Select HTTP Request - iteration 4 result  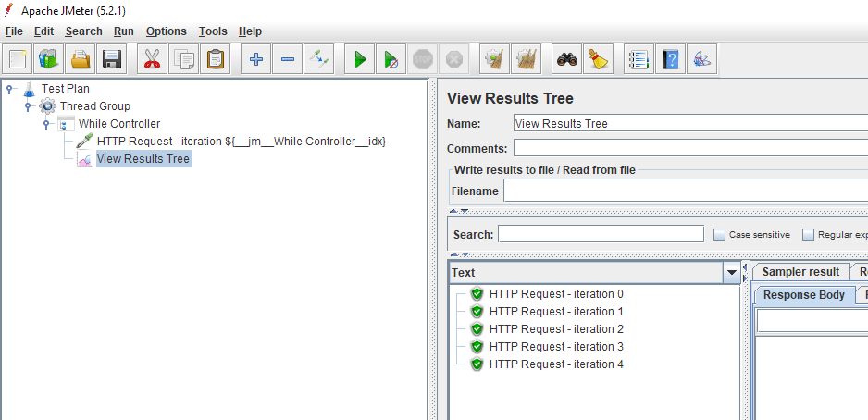(556, 364)
